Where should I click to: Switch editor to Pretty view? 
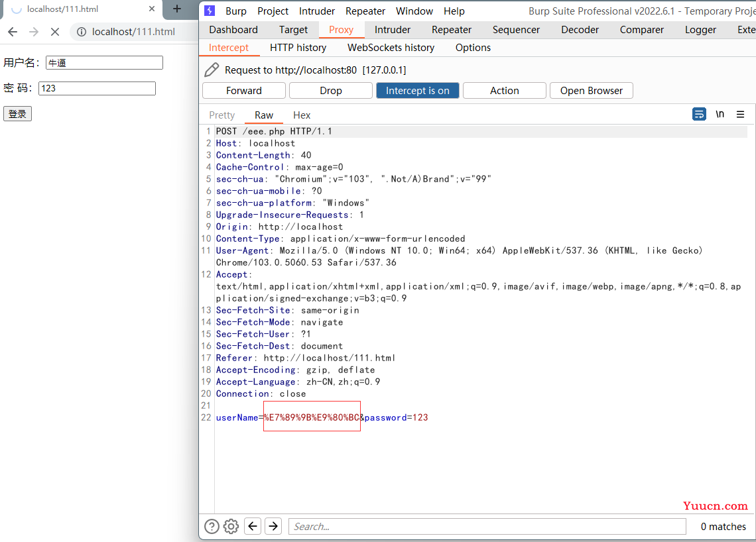[x=221, y=115]
